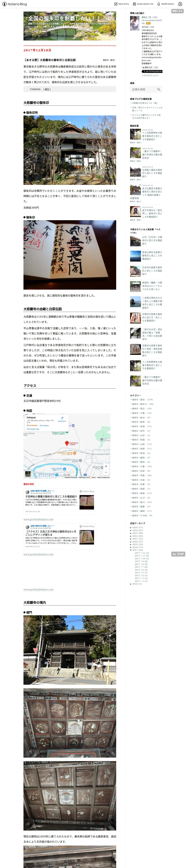Open the user account avatar icon
186x868 pixels.
(x=180, y=4)
